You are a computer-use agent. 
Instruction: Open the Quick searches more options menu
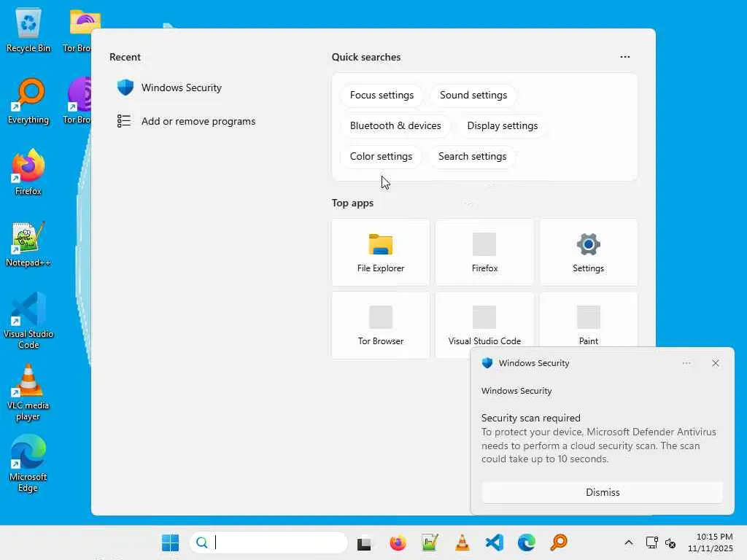click(625, 57)
